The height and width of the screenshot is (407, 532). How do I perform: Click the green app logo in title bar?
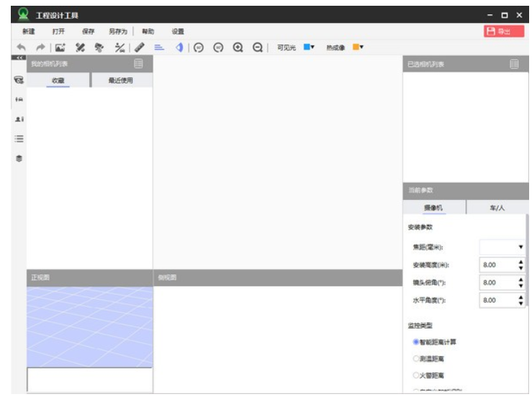[23, 14]
